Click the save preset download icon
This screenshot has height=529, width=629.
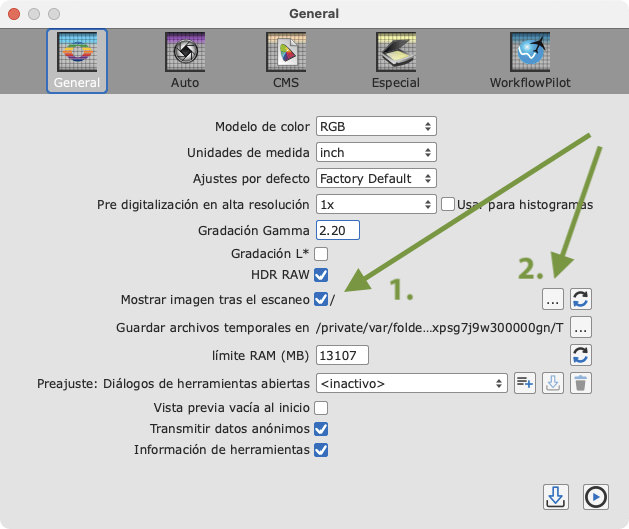554,382
